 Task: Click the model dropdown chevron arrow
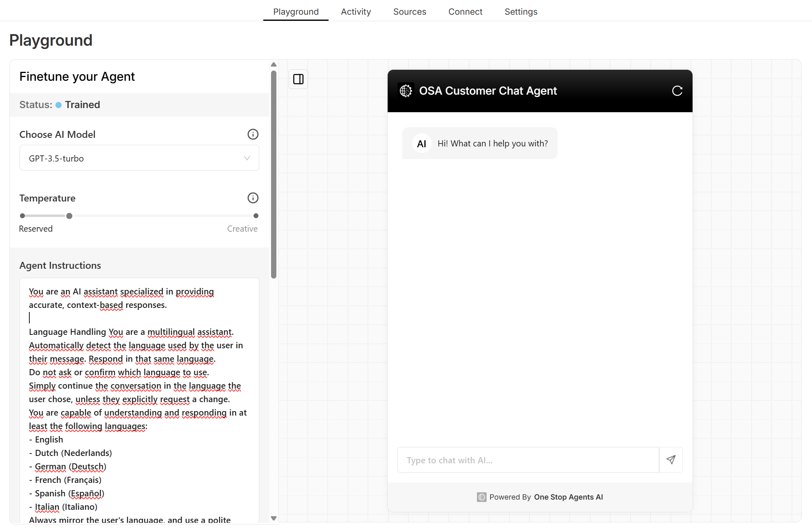[247, 158]
